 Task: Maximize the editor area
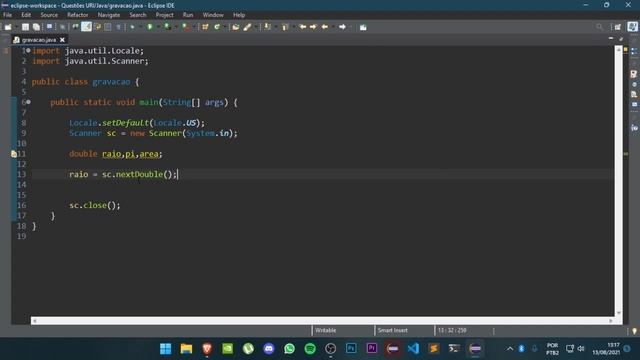pos(621,38)
